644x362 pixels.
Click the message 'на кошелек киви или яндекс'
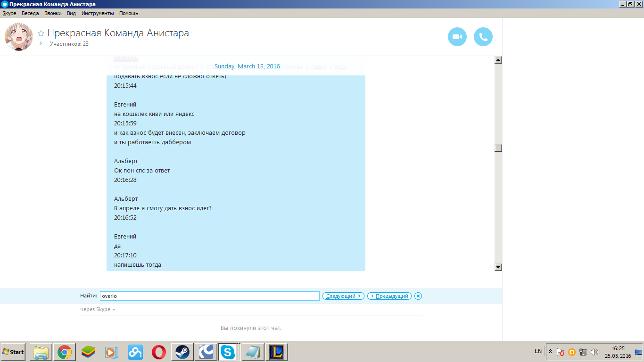coord(154,114)
